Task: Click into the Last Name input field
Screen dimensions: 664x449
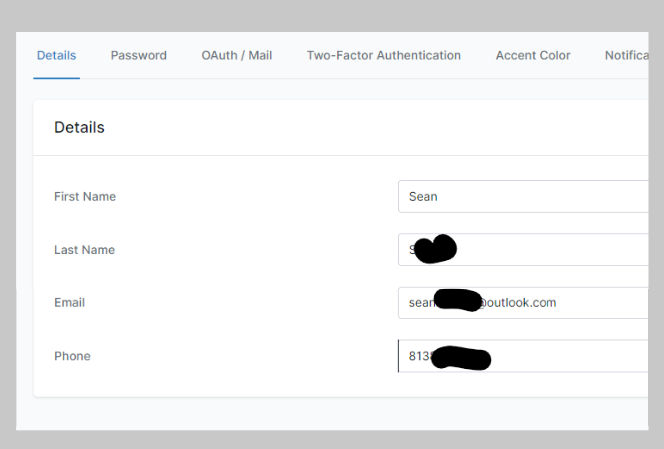Action: [523, 249]
